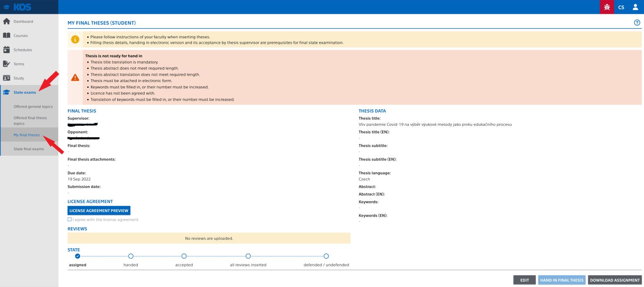Click 'defended / undefended' state step circle

[326, 256]
